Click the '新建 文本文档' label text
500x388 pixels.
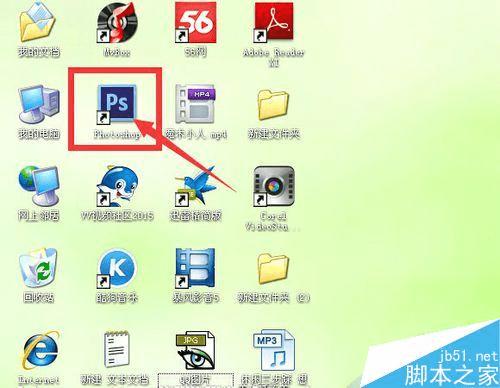pos(115,379)
